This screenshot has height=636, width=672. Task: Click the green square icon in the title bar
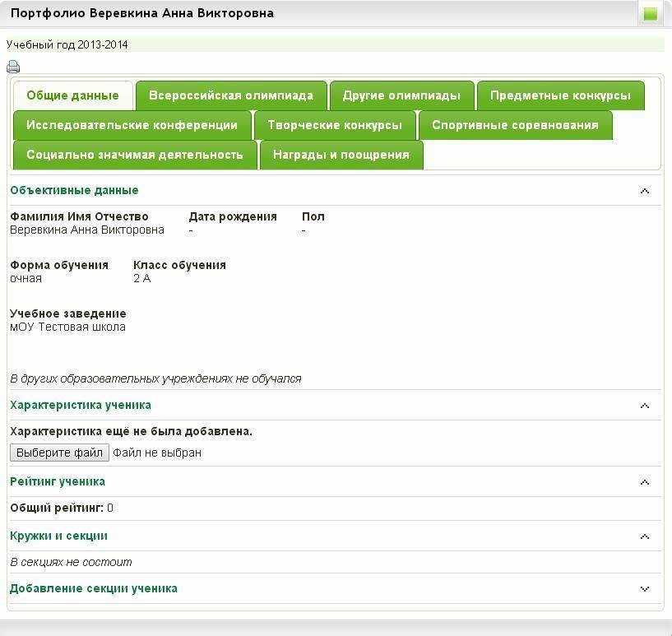click(651, 14)
